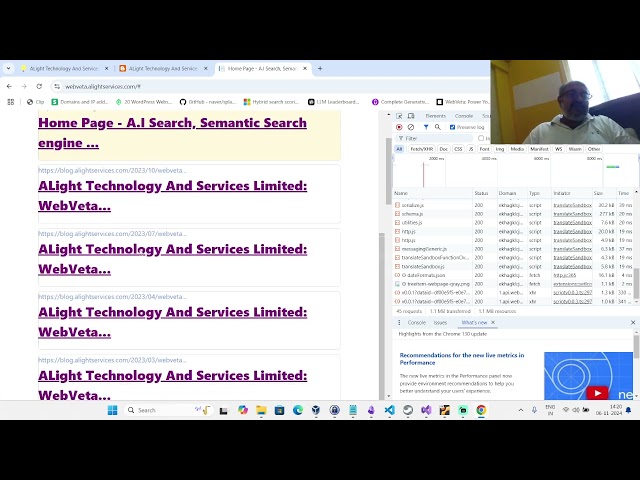640x480 pixels.
Task: Click the network Filter input field
Action: point(434,138)
